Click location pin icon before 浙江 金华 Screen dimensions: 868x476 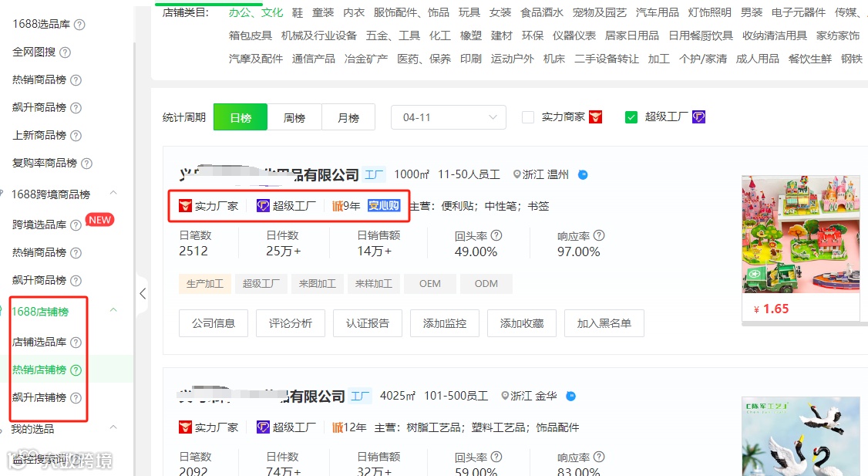point(505,396)
